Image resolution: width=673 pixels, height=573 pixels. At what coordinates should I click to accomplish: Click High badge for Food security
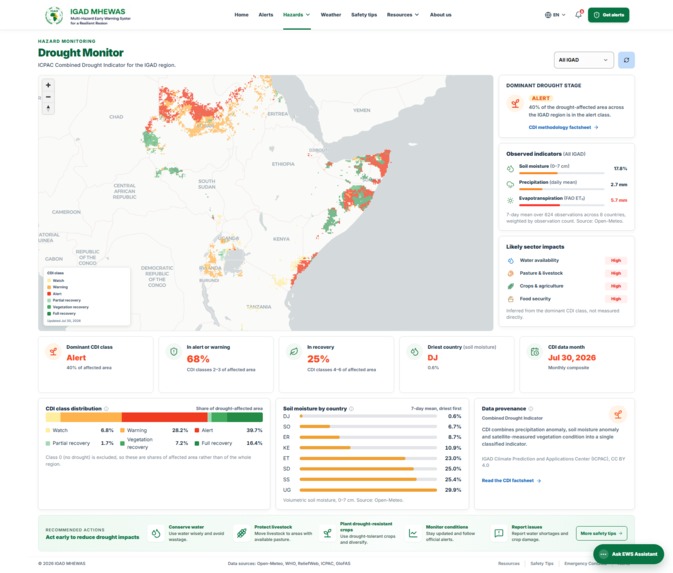[x=616, y=299]
